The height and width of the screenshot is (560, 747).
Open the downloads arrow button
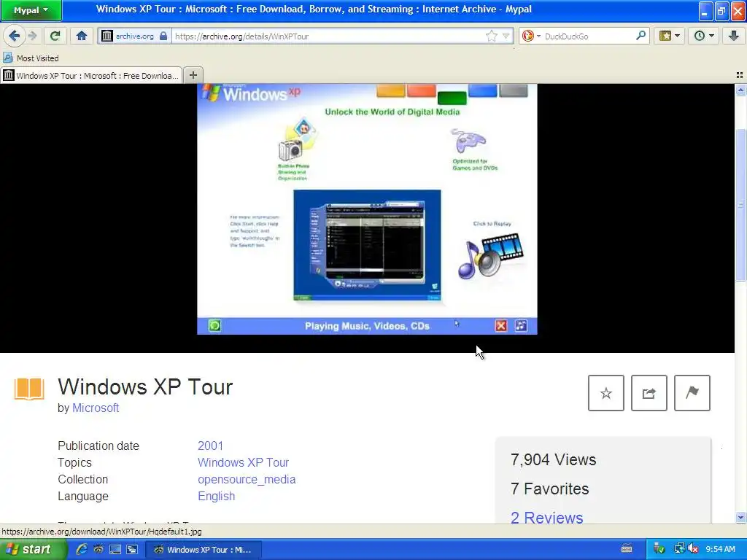(x=733, y=36)
